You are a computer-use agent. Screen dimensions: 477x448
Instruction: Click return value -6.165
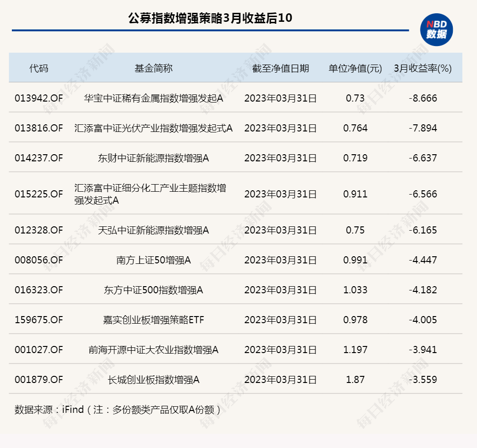click(x=423, y=230)
